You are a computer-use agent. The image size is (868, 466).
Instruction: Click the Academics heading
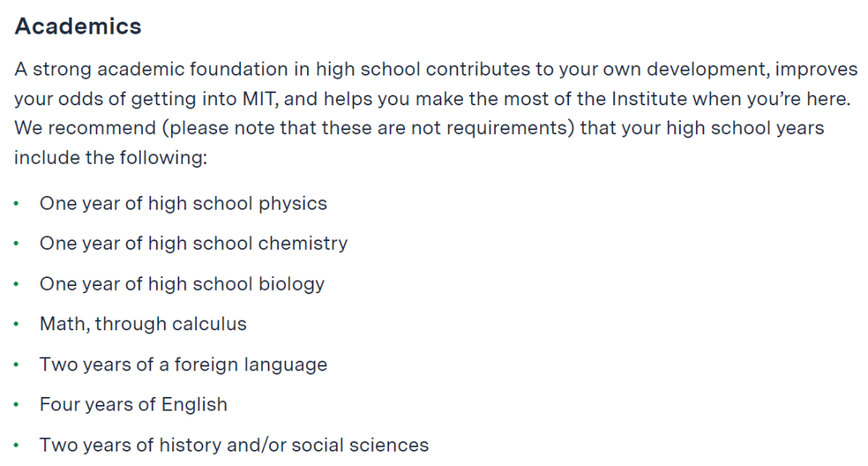click(x=78, y=27)
